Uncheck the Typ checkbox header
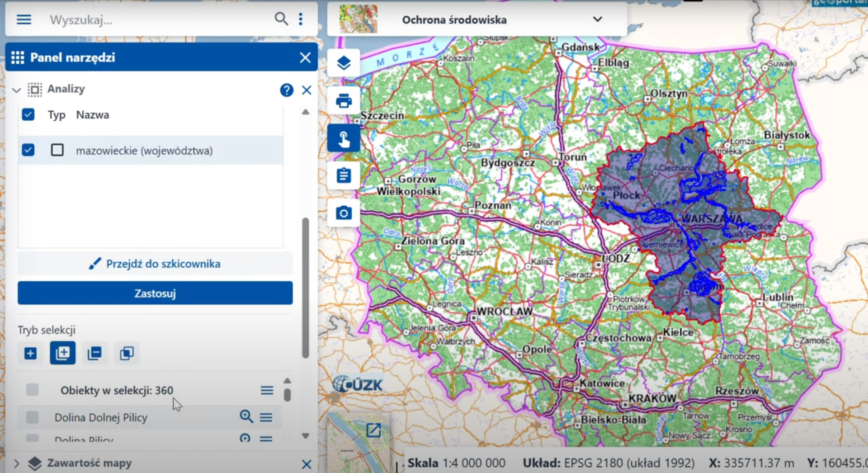This screenshot has width=868, height=473. [x=28, y=114]
